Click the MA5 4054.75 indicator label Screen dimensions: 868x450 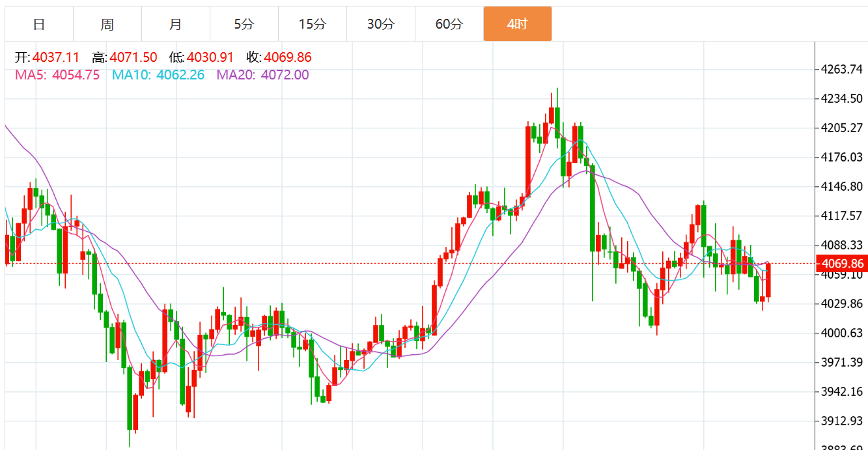tap(57, 75)
